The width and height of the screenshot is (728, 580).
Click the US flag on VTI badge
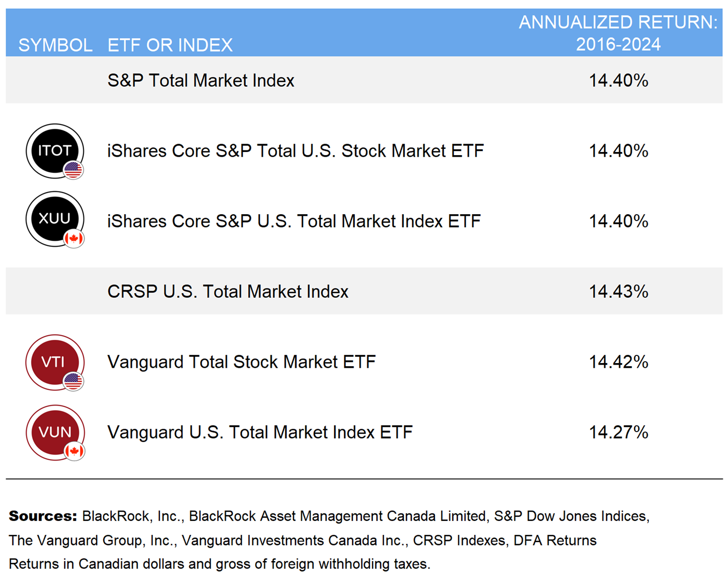tap(73, 381)
